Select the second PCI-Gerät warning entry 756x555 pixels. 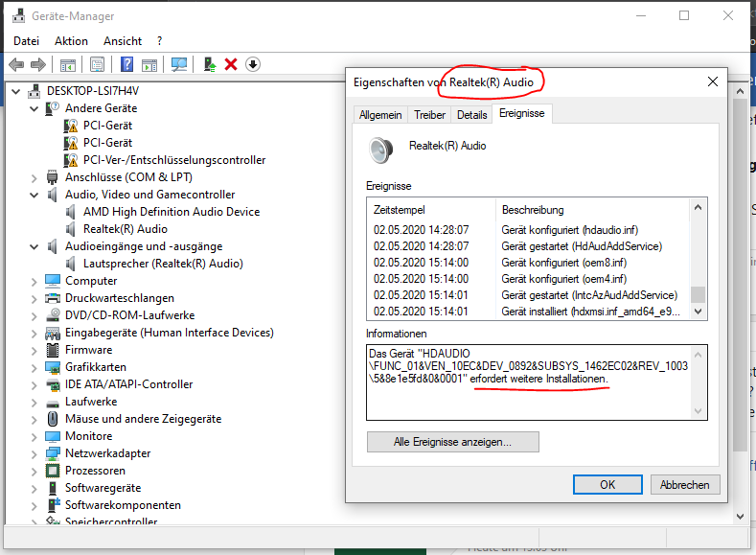pos(107,143)
